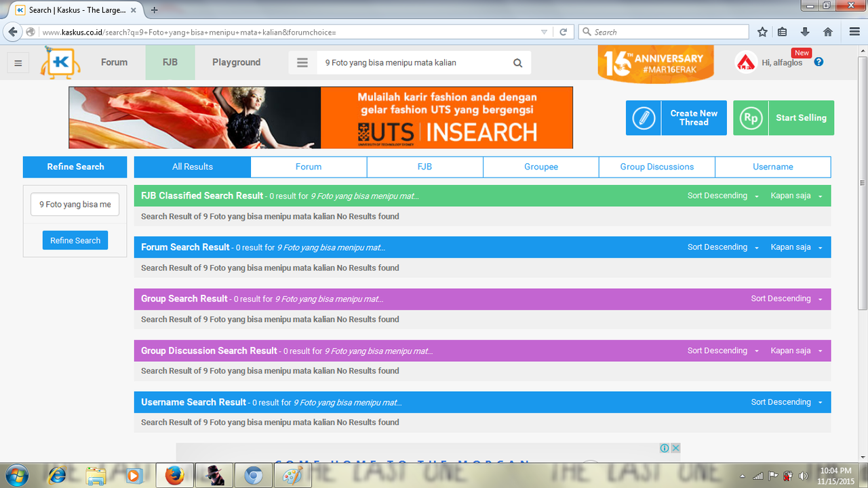Expand FJB Classified Kapan saja dropdown
This screenshot has height=488, width=868.
point(797,196)
